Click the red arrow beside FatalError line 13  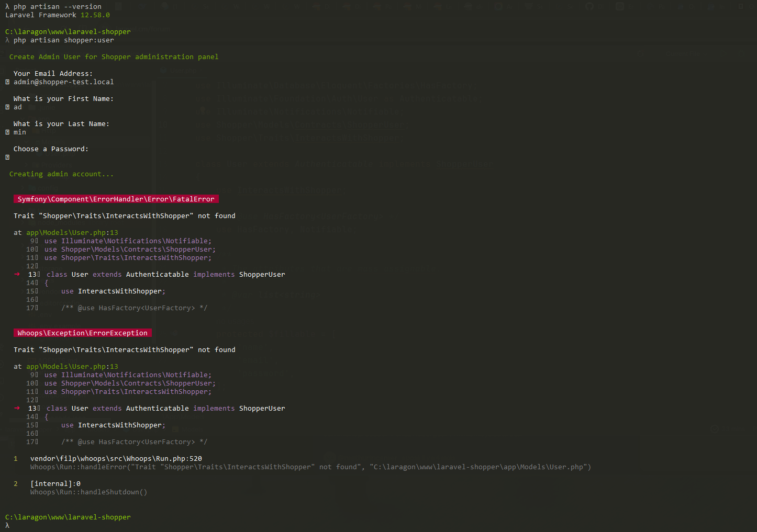point(17,274)
